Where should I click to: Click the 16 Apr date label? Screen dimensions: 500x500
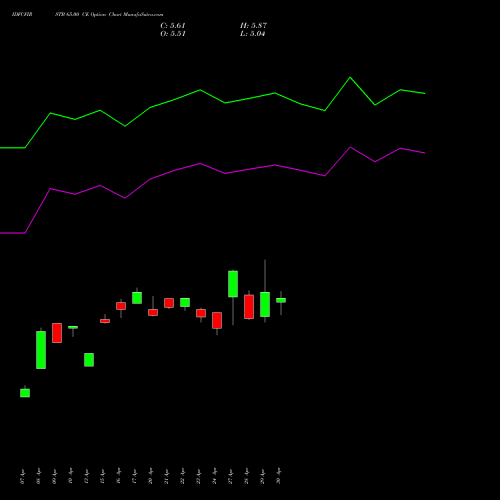pos(118,476)
